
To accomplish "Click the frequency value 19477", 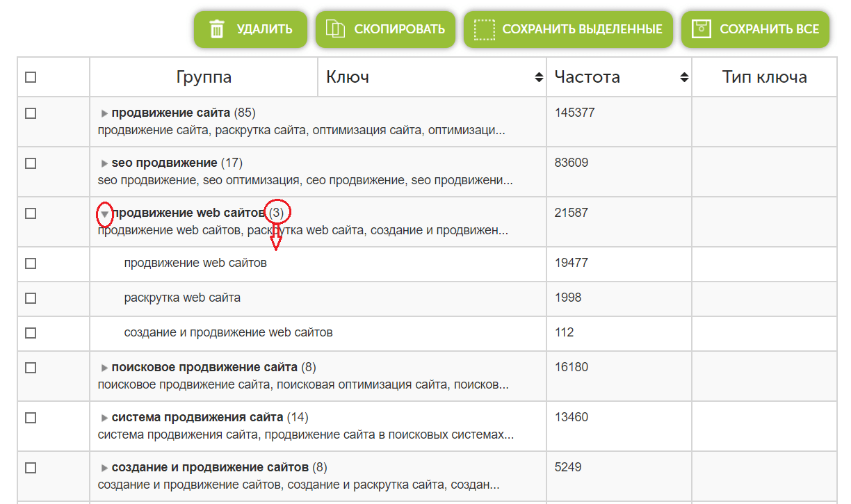I will (x=572, y=263).
